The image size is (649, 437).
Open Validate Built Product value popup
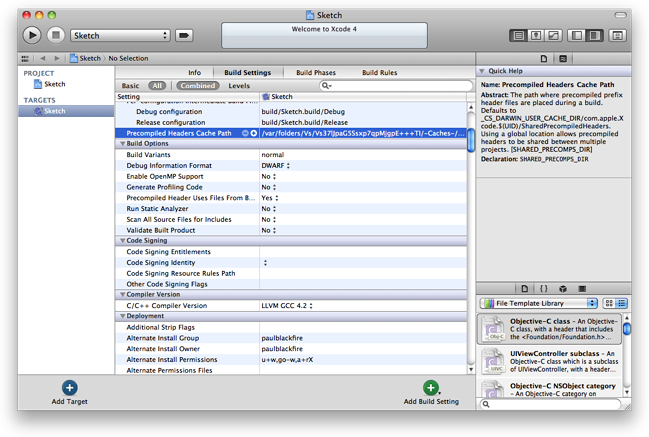point(269,230)
